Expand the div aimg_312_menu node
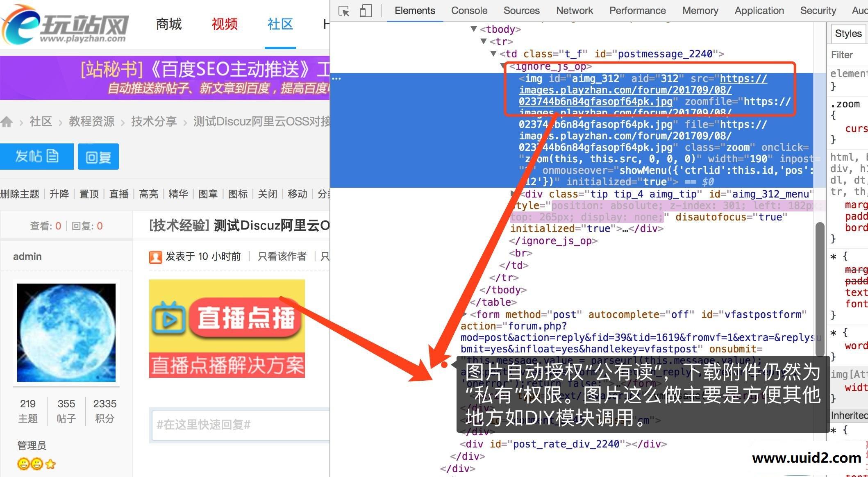 point(512,193)
